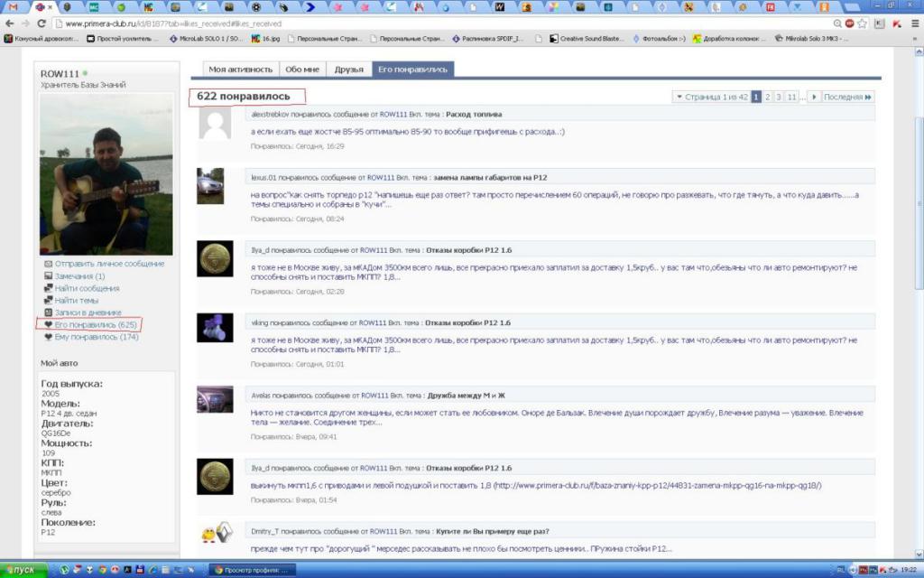Click the page scrollbar down arrow

click(x=919, y=555)
